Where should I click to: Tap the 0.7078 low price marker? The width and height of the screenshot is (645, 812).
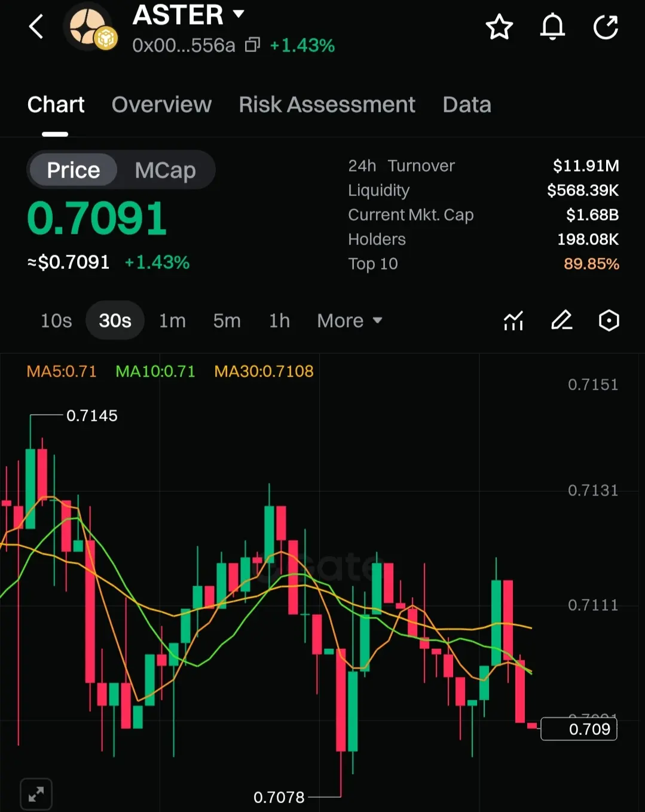(279, 797)
